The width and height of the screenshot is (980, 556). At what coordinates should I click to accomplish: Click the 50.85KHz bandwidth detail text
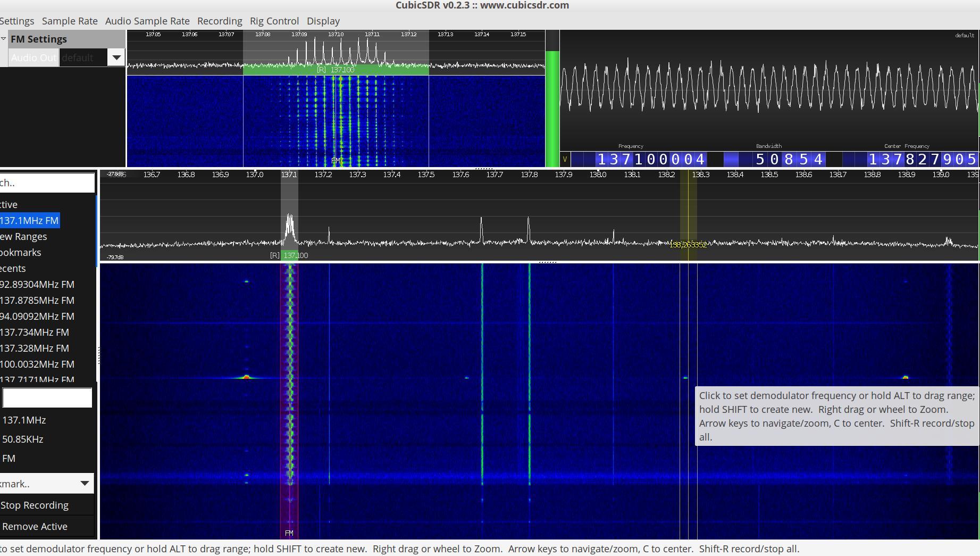point(23,439)
